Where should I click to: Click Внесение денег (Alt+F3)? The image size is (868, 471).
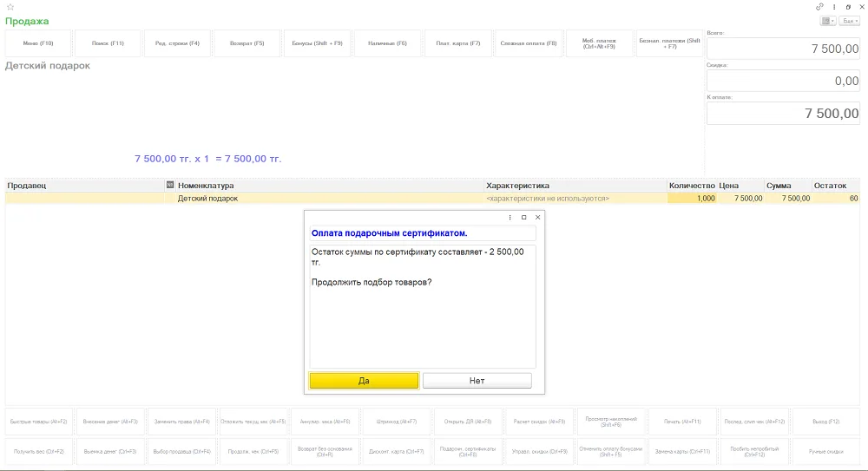point(110,422)
